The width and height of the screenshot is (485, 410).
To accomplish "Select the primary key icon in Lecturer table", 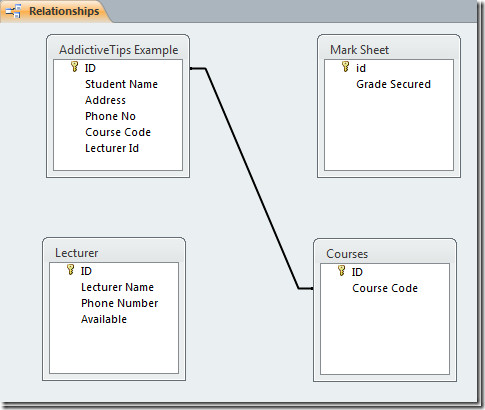I will [x=70, y=270].
